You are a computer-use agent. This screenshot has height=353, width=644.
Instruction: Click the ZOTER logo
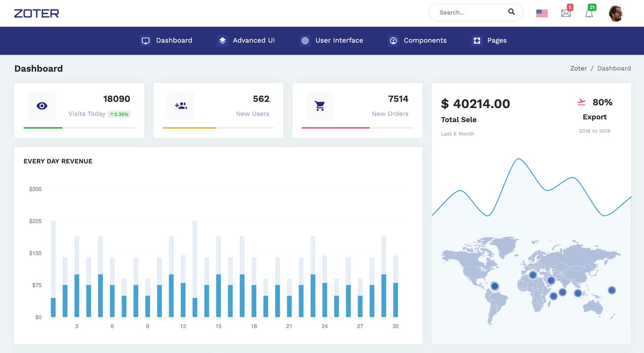click(36, 13)
